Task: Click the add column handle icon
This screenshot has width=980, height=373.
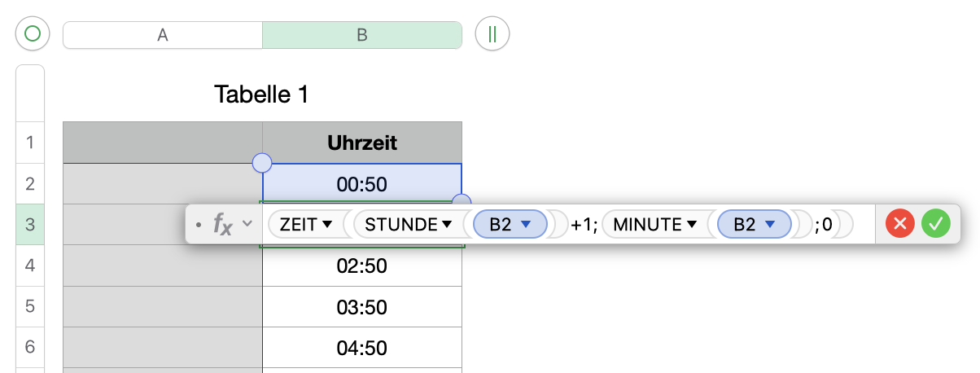Action: (x=492, y=34)
